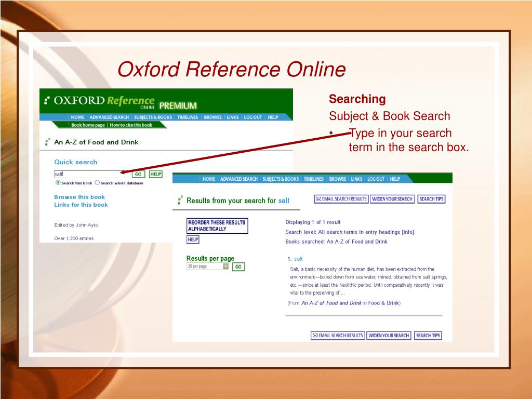
Task: Click the Over 1,300 entries text
Action: (74, 238)
